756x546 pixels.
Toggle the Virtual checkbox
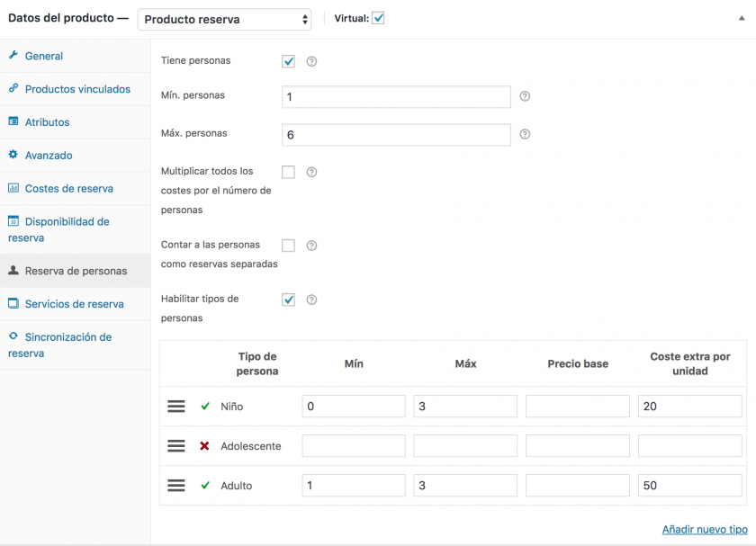point(378,18)
